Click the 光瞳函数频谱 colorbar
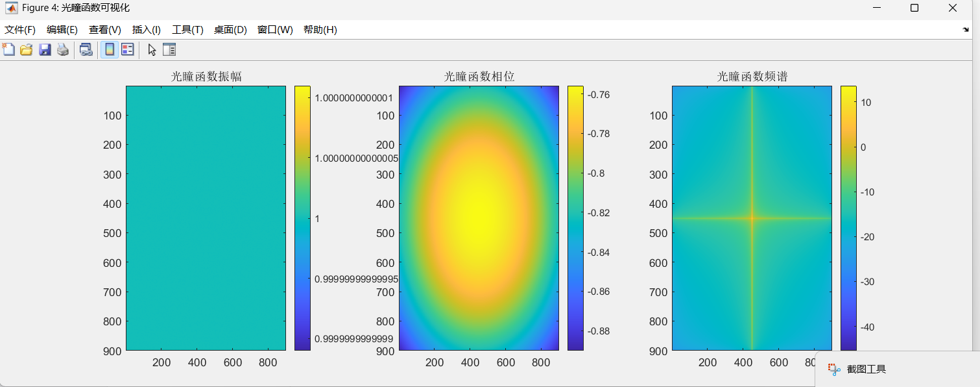 click(x=848, y=218)
